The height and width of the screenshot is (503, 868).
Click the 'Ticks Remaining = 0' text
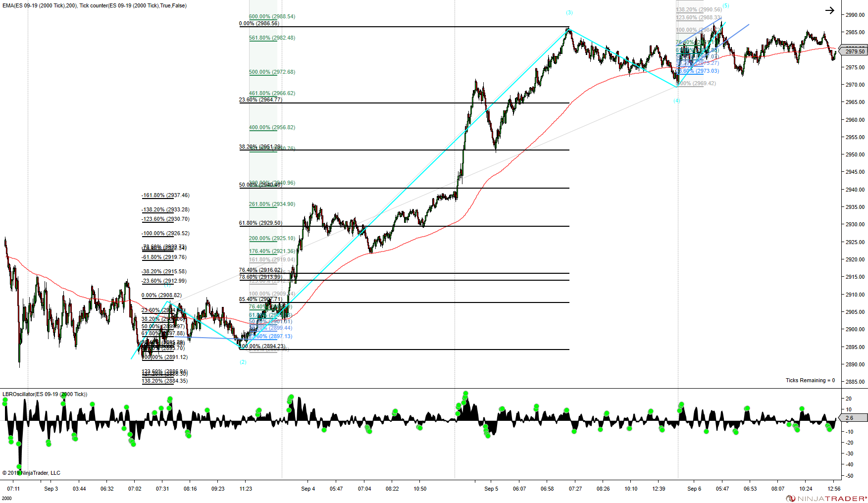point(810,380)
